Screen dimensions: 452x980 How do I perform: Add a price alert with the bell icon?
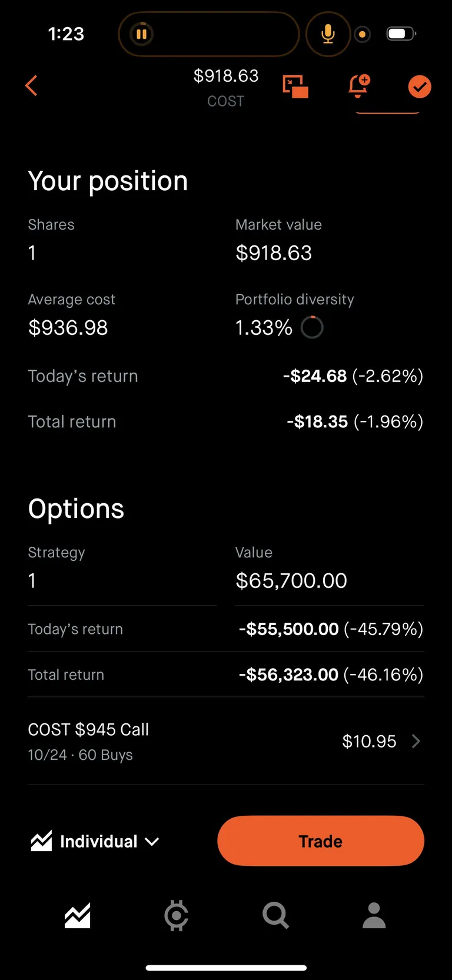[x=358, y=86]
